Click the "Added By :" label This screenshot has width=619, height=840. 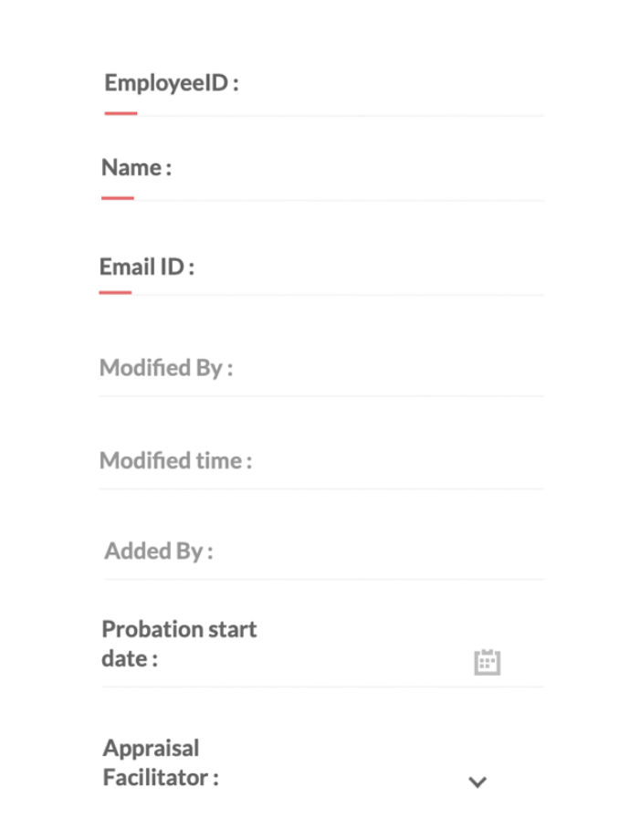(x=159, y=551)
